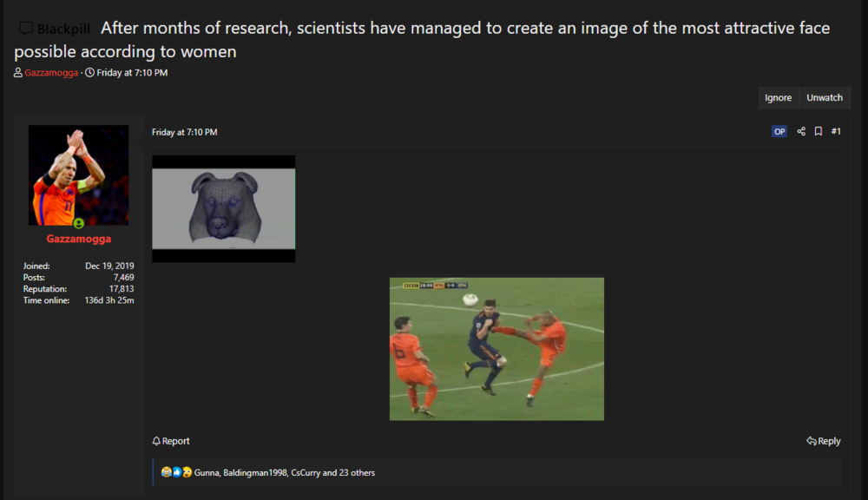The image size is (868, 500).
Task: Click the share icon on post #1
Action: click(801, 132)
